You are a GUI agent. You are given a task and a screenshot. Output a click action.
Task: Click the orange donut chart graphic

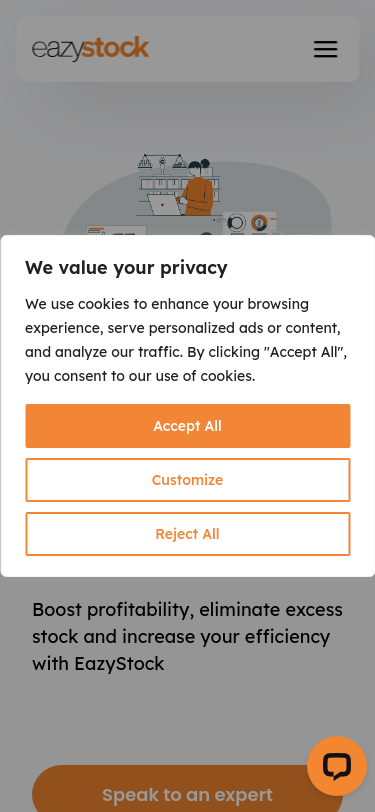(259, 223)
